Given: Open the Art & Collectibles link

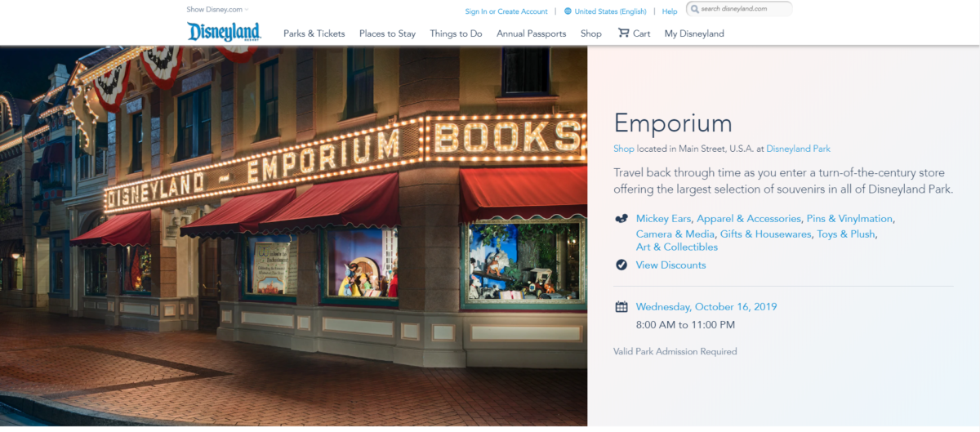Looking at the screenshot, I should pos(677,247).
